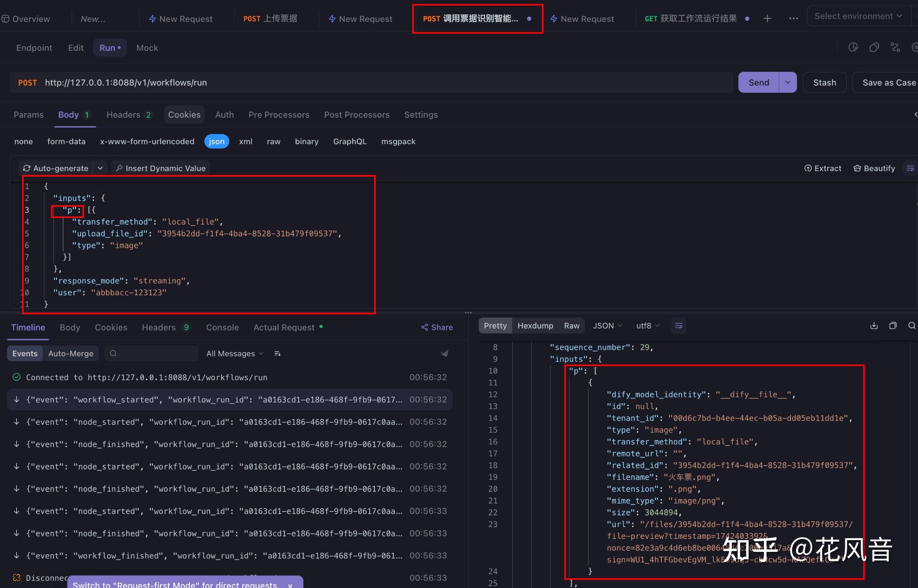Image resolution: width=918 pixels, height=588 pixels.
Task: Toggle line wrap in the response viewer
Action: 678,325
